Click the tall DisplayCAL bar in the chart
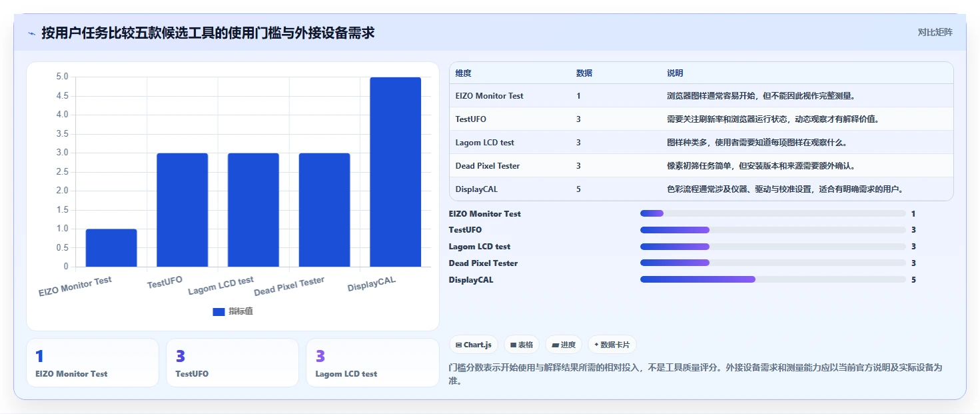This screenshot has width=980, height=414. (x=395, y=172)
